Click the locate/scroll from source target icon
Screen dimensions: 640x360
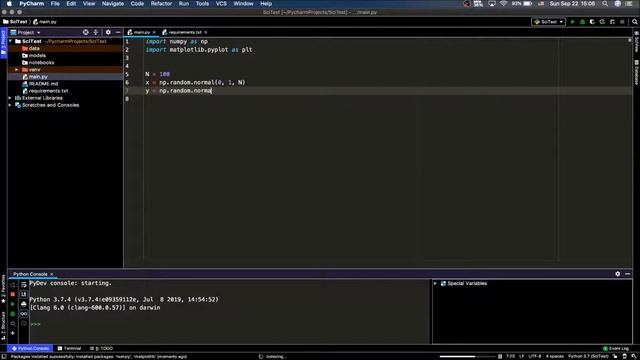click(x=85, y=32)
